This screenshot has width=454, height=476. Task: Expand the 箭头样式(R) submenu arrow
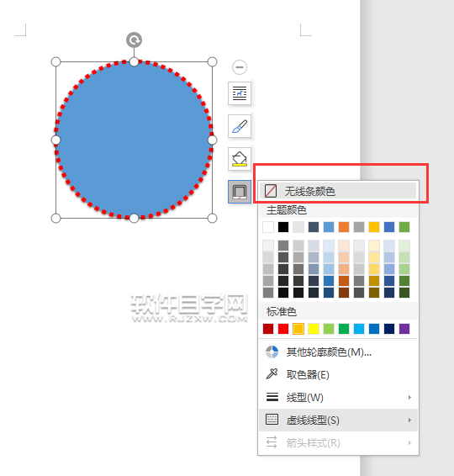(x=409, y=442)
